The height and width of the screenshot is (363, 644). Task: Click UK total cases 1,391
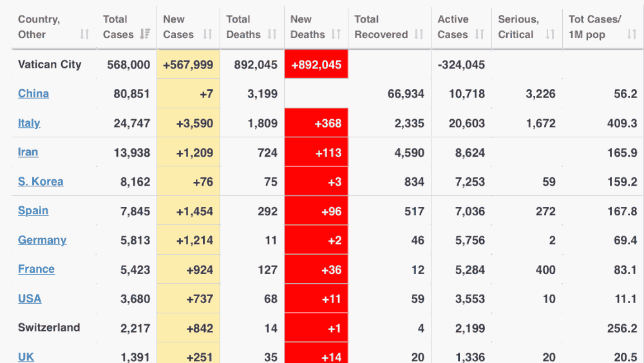[135, 357]
